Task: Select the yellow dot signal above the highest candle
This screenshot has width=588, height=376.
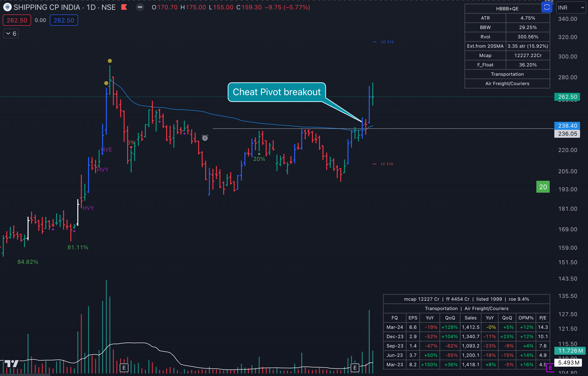Action: coord(110,61)
